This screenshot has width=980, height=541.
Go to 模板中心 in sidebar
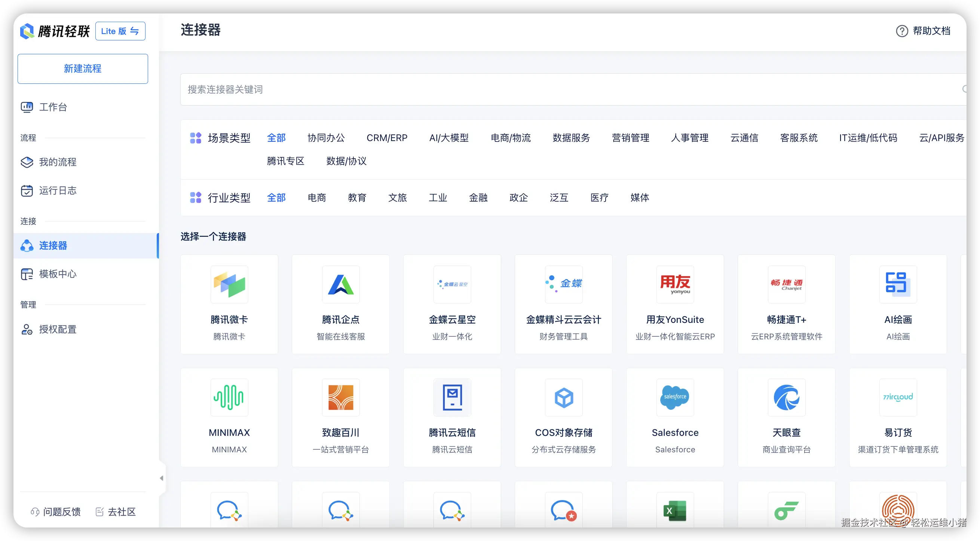(58, 274)
